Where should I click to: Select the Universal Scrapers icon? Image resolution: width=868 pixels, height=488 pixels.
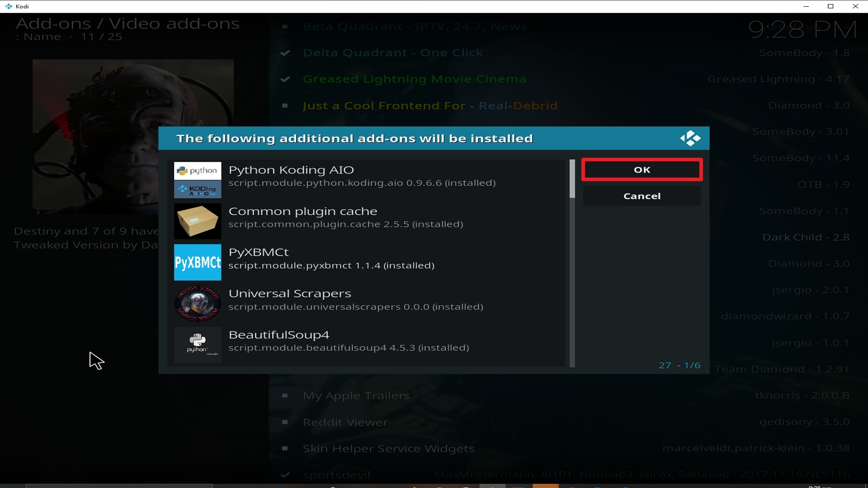tap(198, 304)
